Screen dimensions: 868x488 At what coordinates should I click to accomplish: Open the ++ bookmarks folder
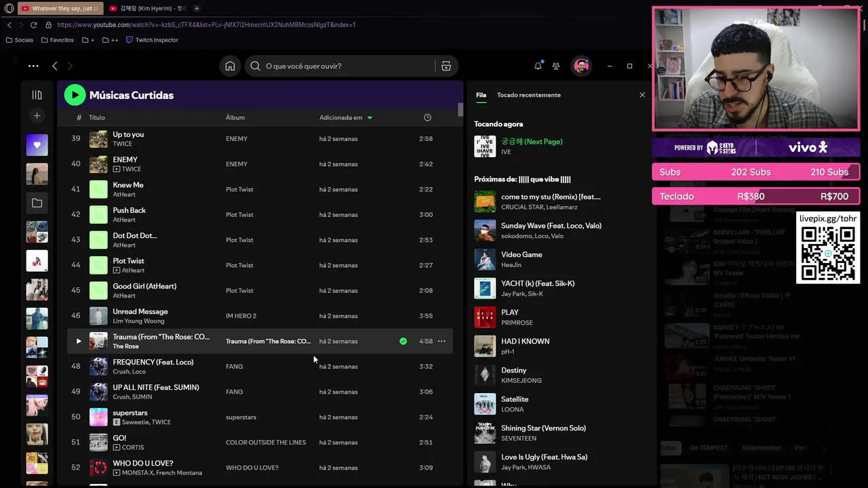pyautogui.click(x=110, y=40)
